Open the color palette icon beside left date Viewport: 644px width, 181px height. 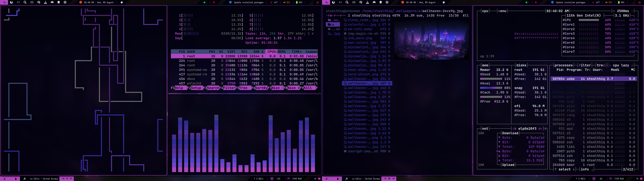pos(122,2)
